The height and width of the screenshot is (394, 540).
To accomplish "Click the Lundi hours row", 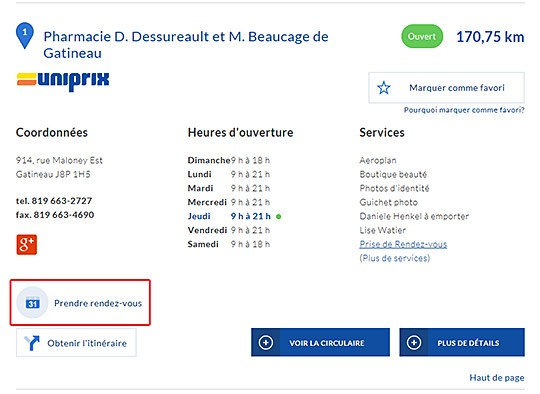I will [229, 174].
